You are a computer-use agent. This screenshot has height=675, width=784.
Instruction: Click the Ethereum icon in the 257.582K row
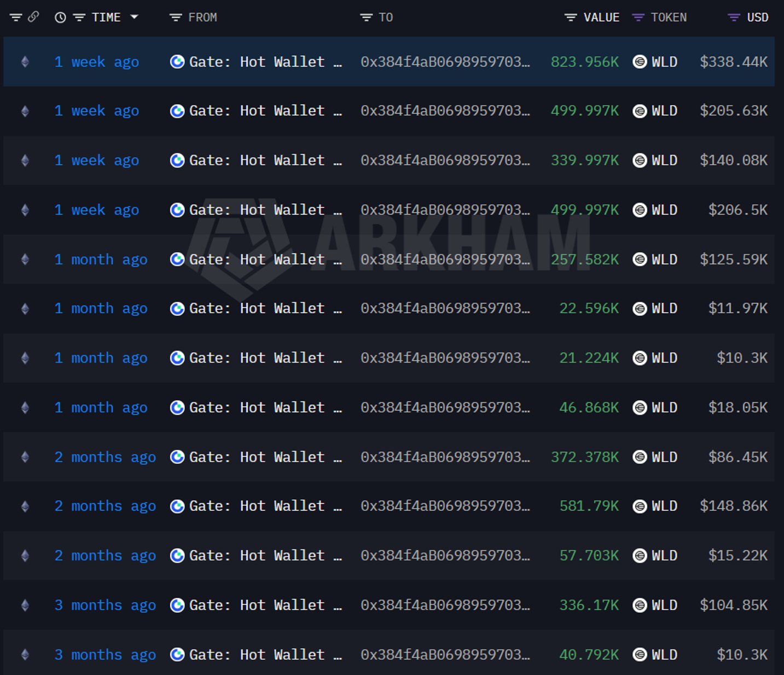(25, 259)
